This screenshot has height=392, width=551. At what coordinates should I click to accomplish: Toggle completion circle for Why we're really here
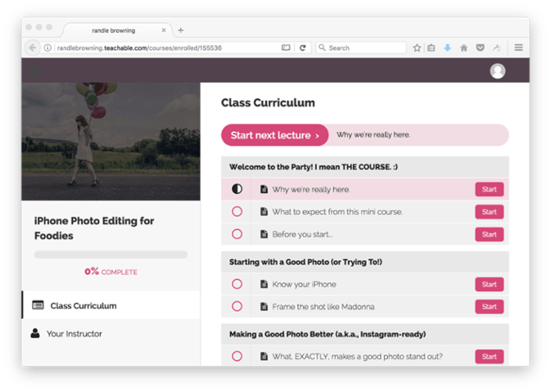237,189
